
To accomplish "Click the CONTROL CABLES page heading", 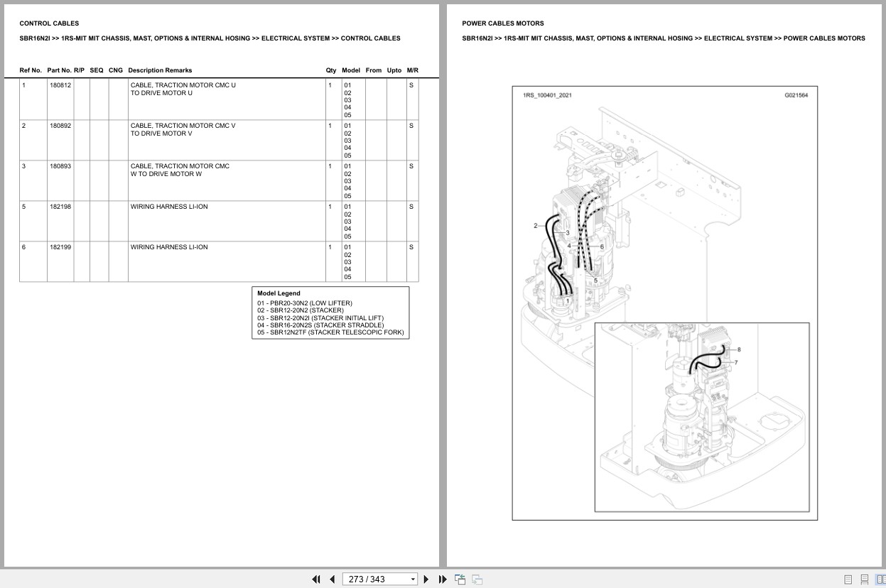I will [49, 23].
